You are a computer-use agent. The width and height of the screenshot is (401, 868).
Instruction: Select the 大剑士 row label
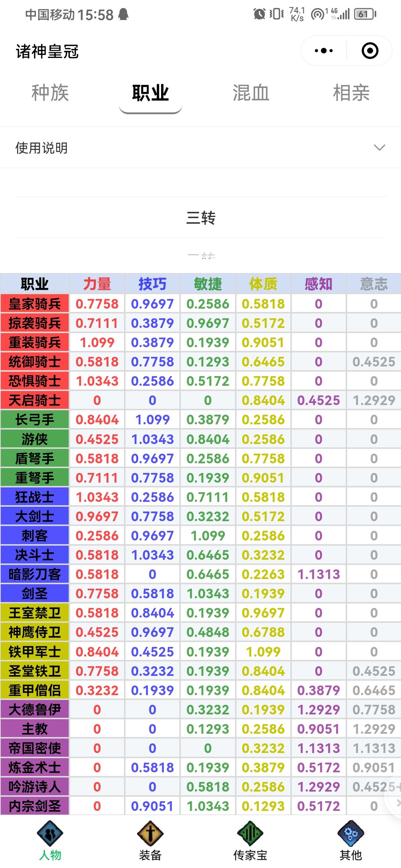(x=35, y=516)
